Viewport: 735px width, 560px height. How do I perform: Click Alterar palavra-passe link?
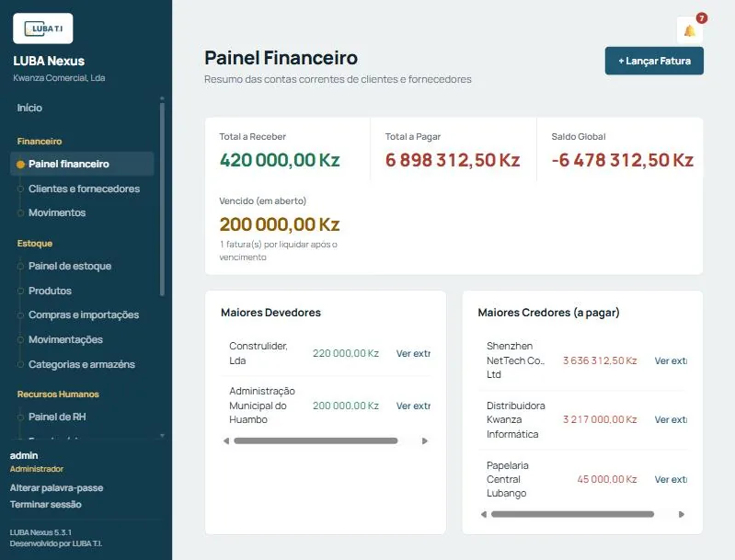pyautogui.click(x=56, y=488)
